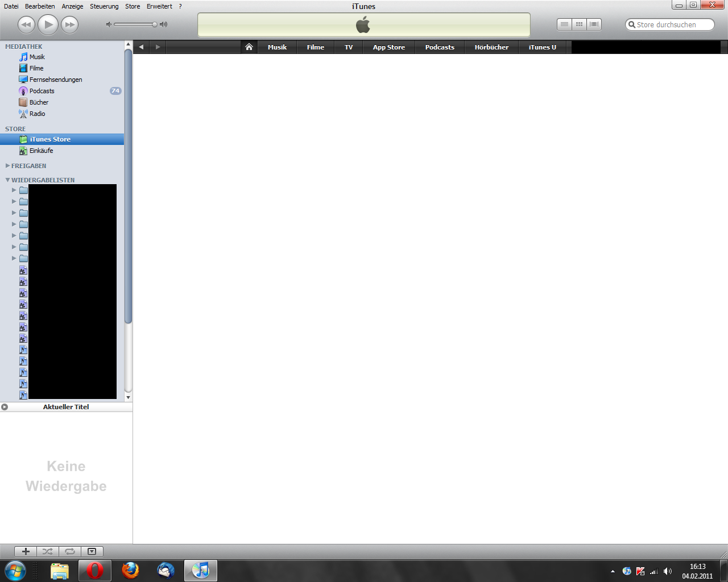
Task: Go to the iTunes Store home page
Action: point(249,47)
